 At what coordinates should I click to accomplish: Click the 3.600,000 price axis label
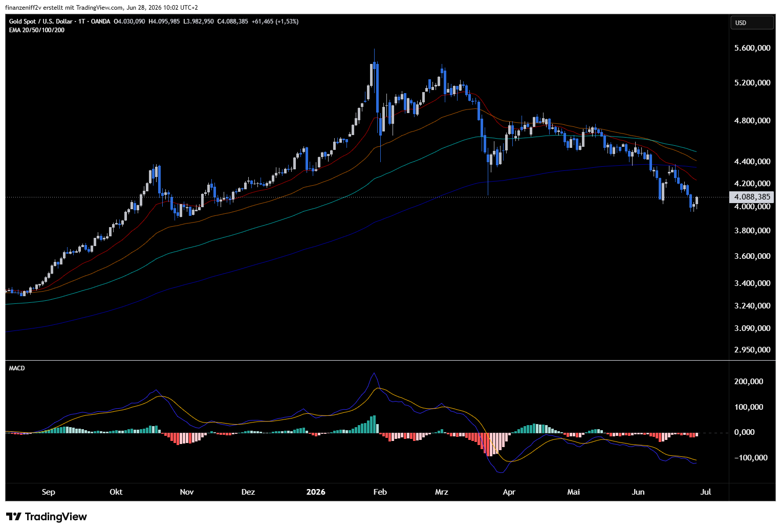(752, 256)
